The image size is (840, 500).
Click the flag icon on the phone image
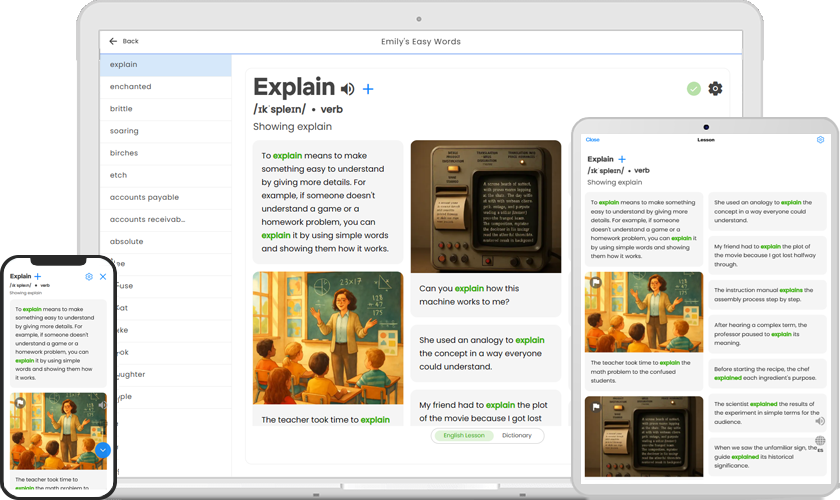(20, 402)
